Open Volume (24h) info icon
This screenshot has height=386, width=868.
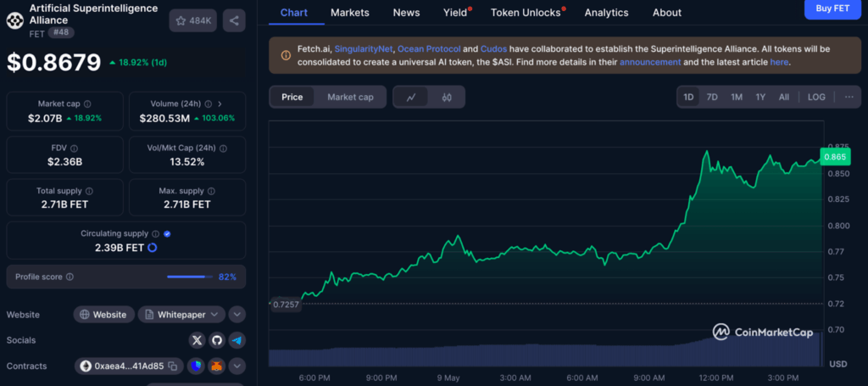point(209,104)
